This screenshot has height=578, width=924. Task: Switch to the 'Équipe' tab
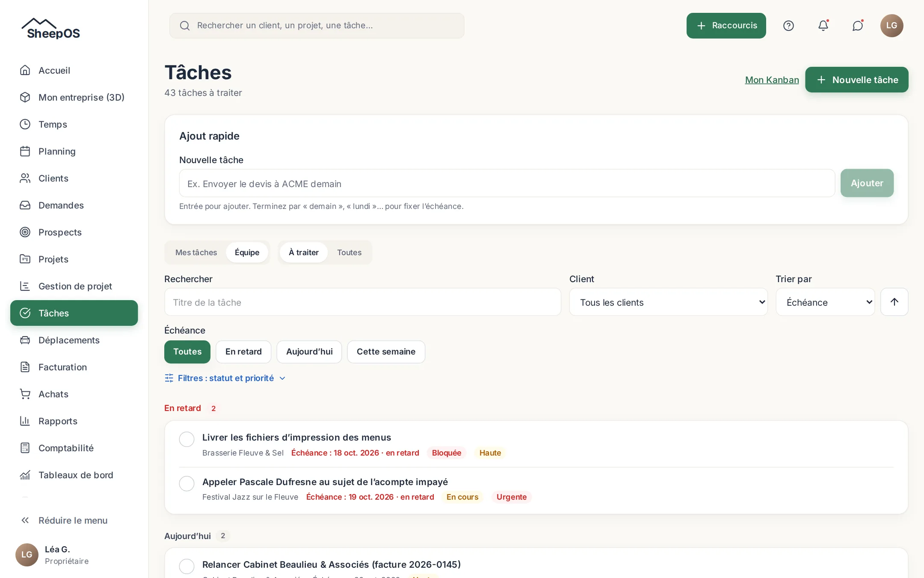pos(247,252)
